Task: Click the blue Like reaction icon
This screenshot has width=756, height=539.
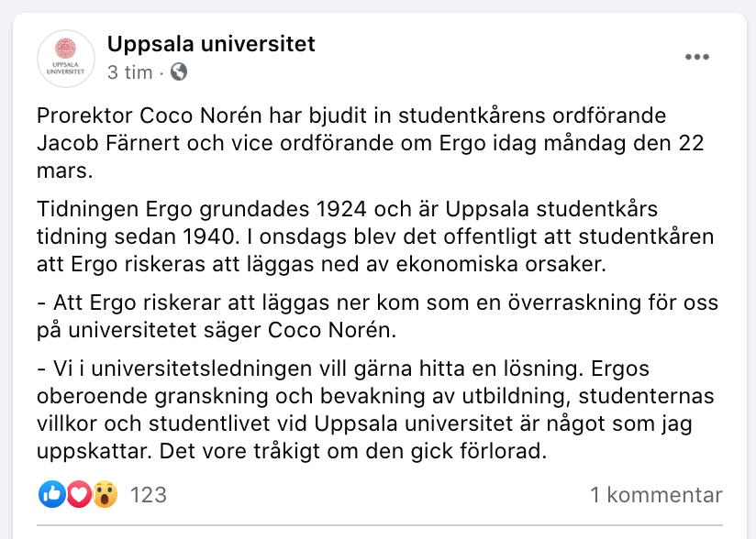Action: [x=52, y=494]
